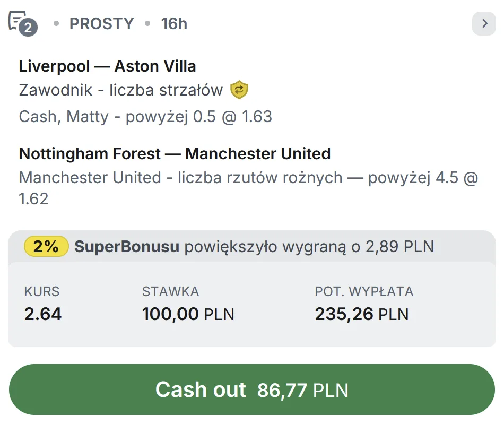Expand bet details using the right chevron

(x=484, y=24)
